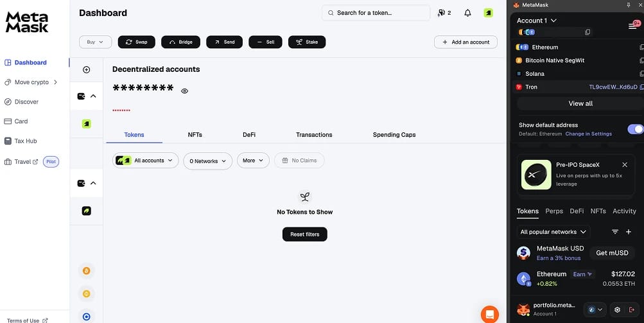Image resolution: width=644 pixels, height=323 pixels.
Task: Open the Spending Caps tab
Action: (x=394, y=135)
